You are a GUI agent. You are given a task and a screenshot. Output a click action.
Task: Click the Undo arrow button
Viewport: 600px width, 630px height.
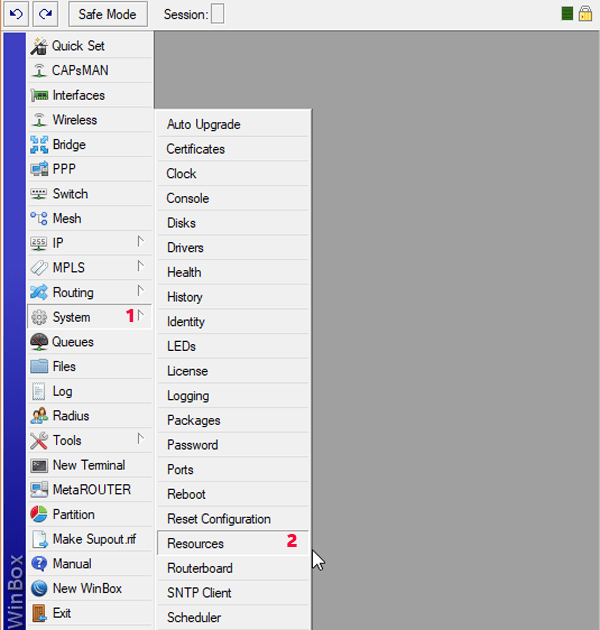[x=16, y=14]
